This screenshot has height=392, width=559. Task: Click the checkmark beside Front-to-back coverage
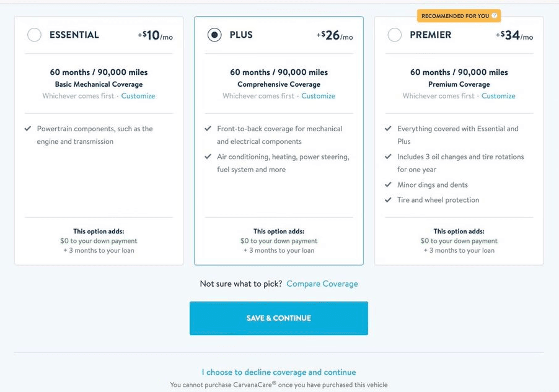click(x=208, y=129)
